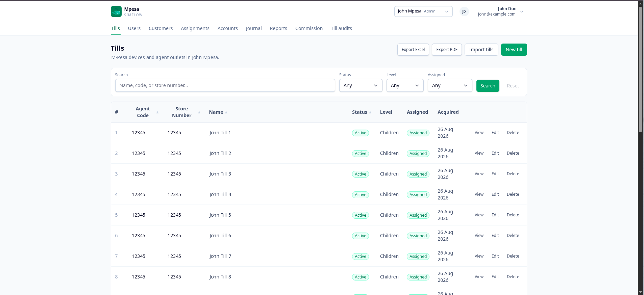Navigate to the Accounts tab
This screenshot has width=644, height=295.
(228, 28)
